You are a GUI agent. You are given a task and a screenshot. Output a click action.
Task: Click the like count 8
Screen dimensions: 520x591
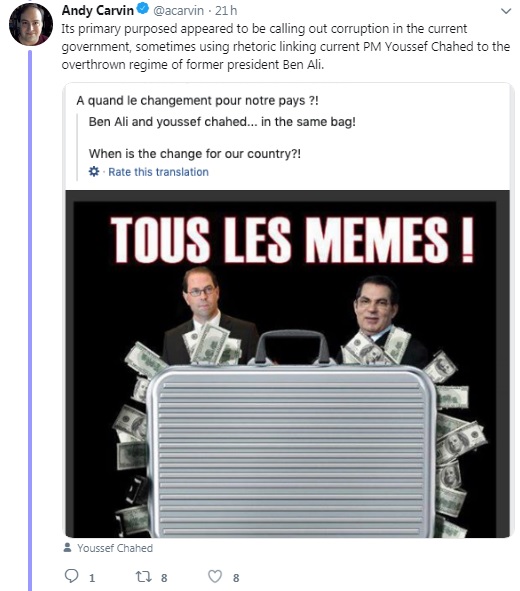[236, 578]
